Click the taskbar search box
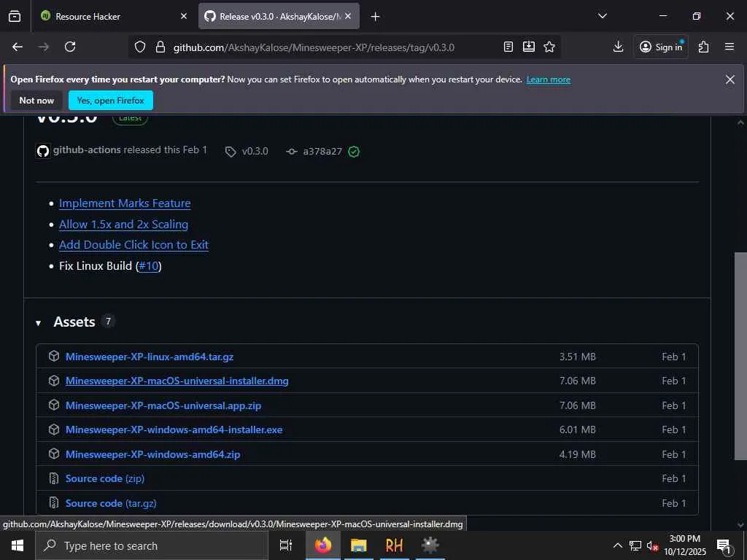 (152, 545)
